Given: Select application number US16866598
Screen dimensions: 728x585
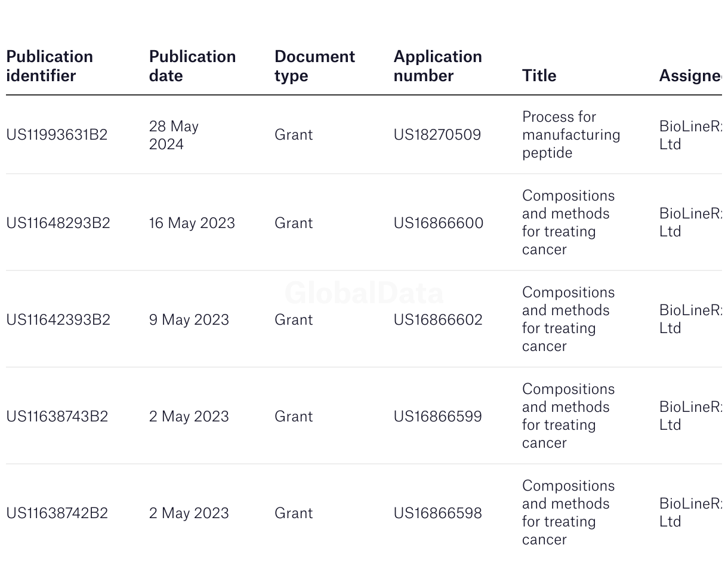Looking at the screenshot, I should pos(437,513).
